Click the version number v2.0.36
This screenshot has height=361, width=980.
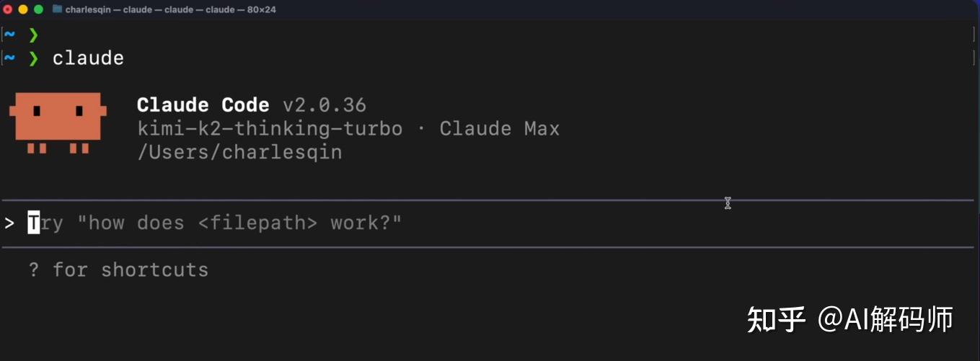coord(325,105)
